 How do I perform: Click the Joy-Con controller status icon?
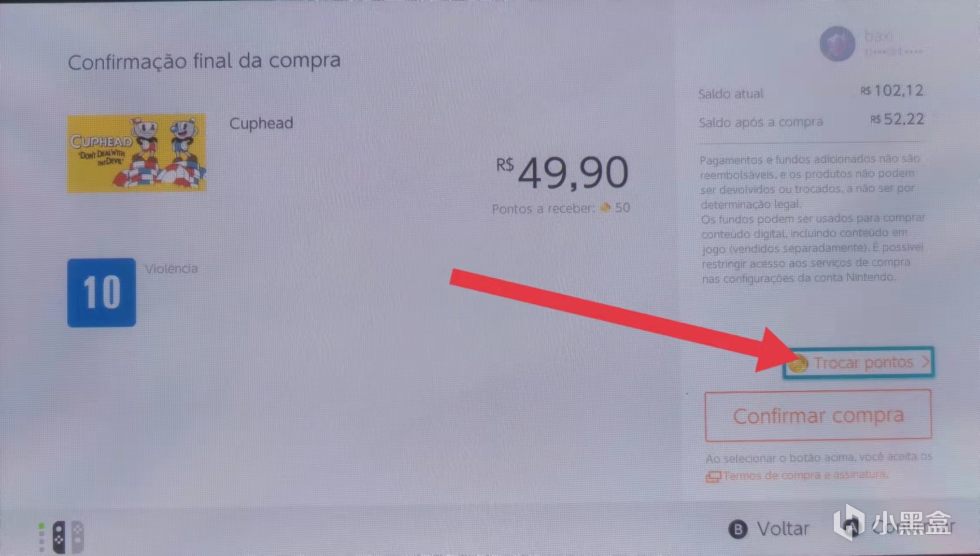pyautogui.click(x=62, y=537)
